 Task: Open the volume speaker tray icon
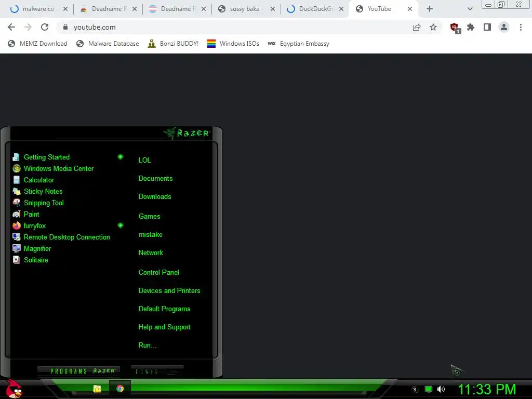tap(441, 389)
